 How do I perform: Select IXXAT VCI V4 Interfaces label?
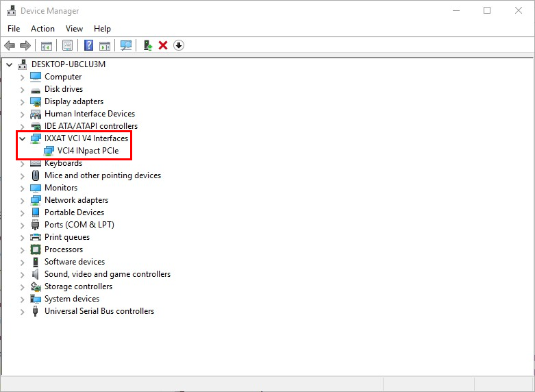pos(86,138)
